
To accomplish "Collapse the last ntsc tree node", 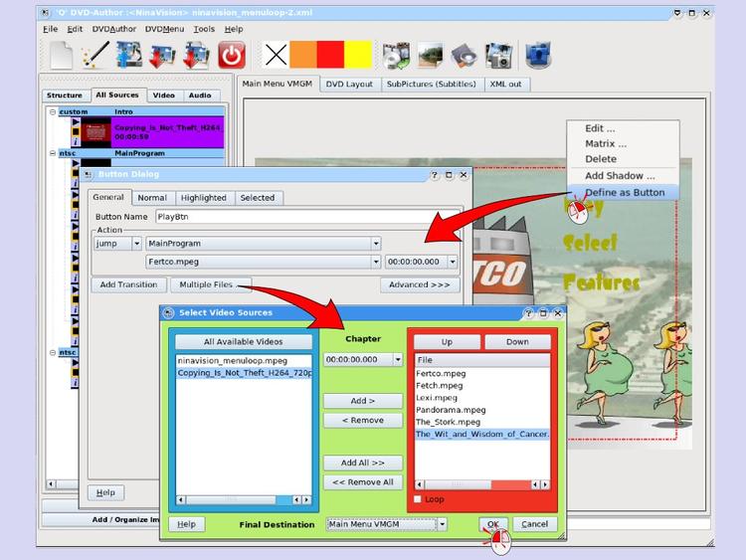I will (x=53, y=352).
